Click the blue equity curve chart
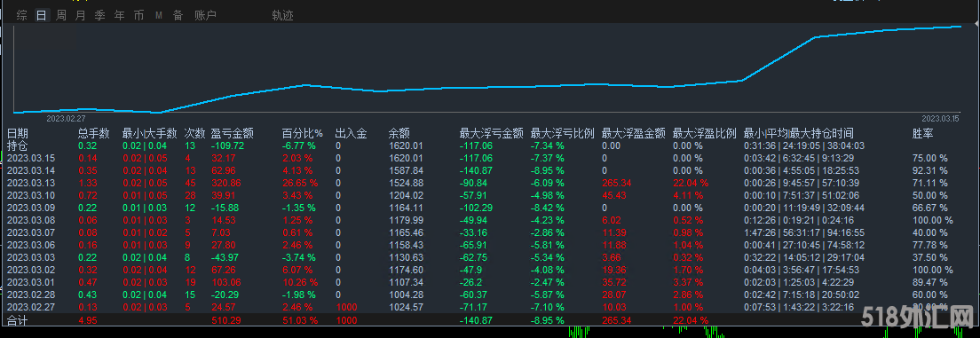Screen dimensions: 980x338 487,68
